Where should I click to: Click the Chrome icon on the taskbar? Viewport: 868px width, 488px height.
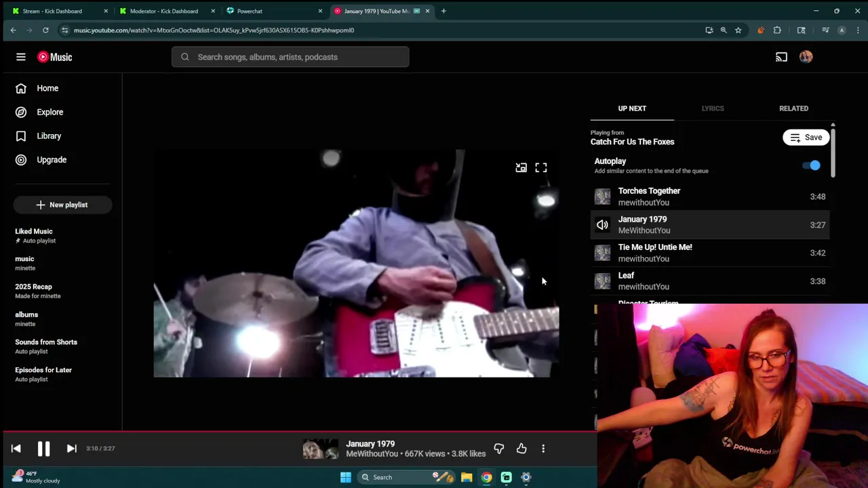486,477
